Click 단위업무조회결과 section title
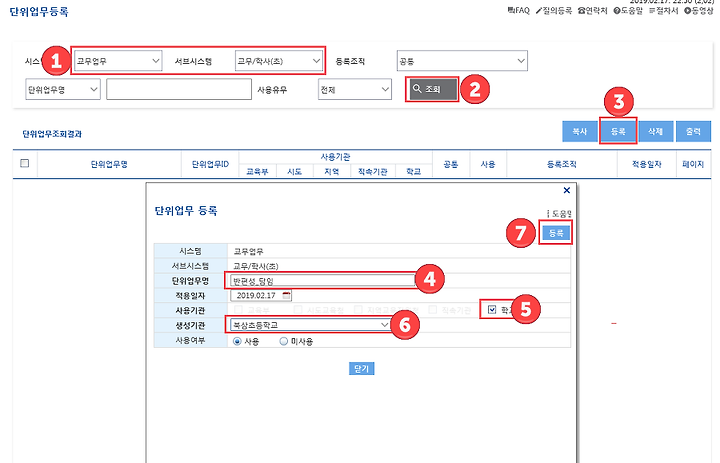Screen dimensions: 720x463 tap(52, 134)
